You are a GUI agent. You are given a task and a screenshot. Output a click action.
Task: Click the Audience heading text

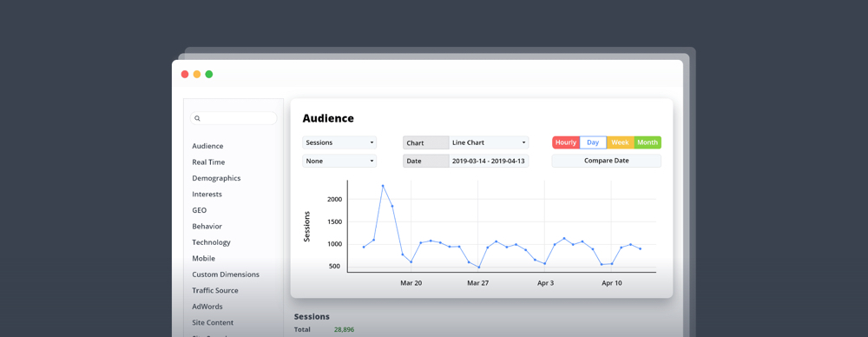(328, 118)
